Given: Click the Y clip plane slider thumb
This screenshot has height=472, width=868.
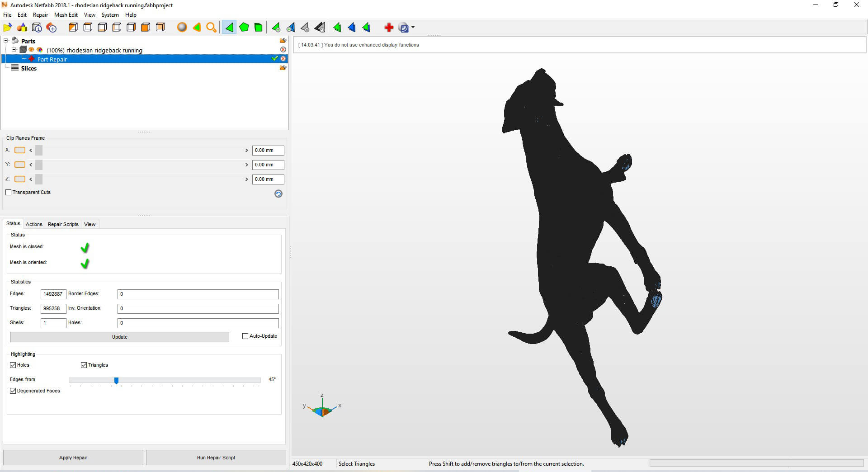Looking at the screenshot, I should point(39,165).
